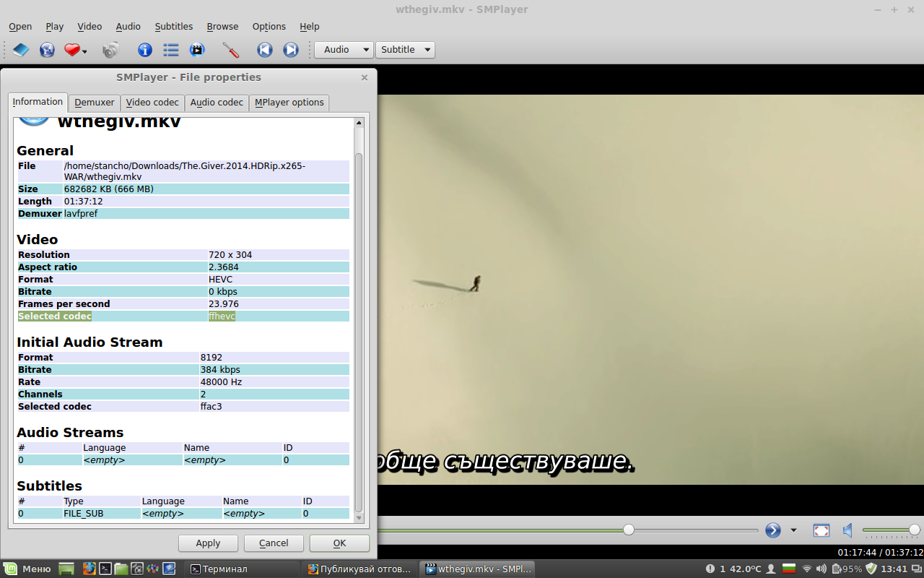Image resolution: width=924 pixels, height=578 pixels.
Task: Toggle fullscreen mode icon
Action: click(x=821, y=530)
